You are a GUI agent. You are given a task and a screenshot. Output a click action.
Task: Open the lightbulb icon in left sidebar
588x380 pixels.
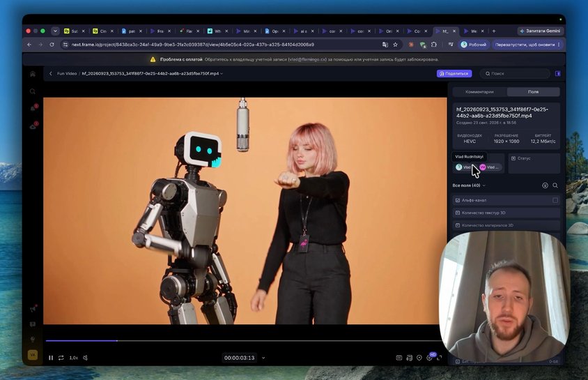tap(33, 339)
